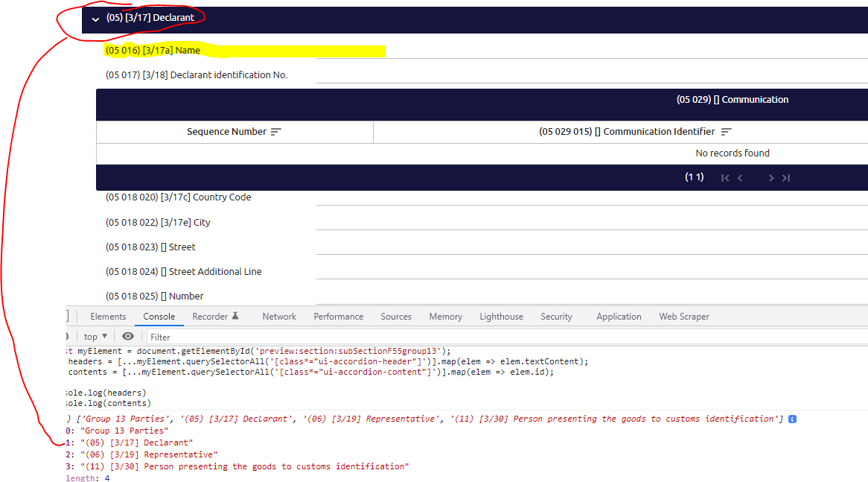This screenshot has height=482, width=868.
Task: Click the (05 016) [3/17a] Name field
Action: [x=592, y=51]
